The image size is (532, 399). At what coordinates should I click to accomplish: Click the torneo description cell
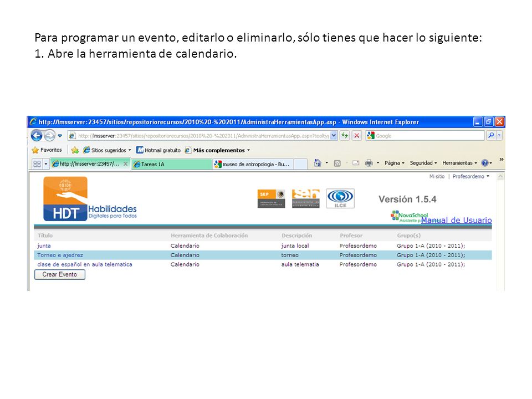[290, 255]
